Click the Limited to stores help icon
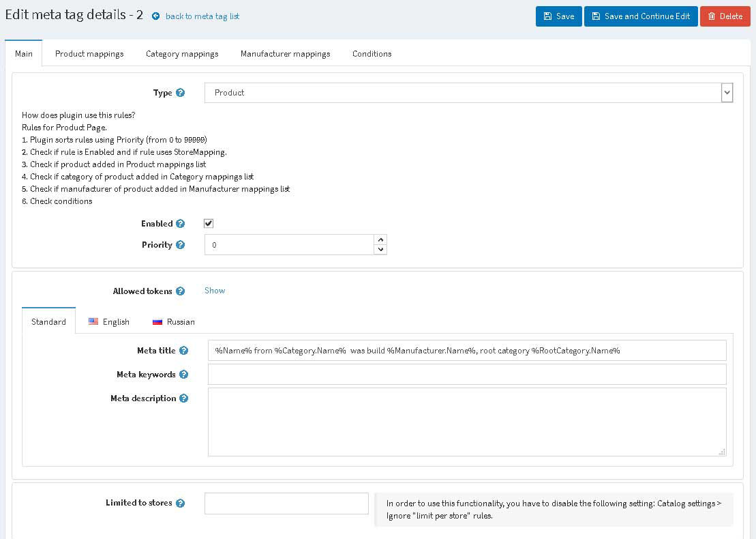Screen dimensions: 756x539 (180, 503)
